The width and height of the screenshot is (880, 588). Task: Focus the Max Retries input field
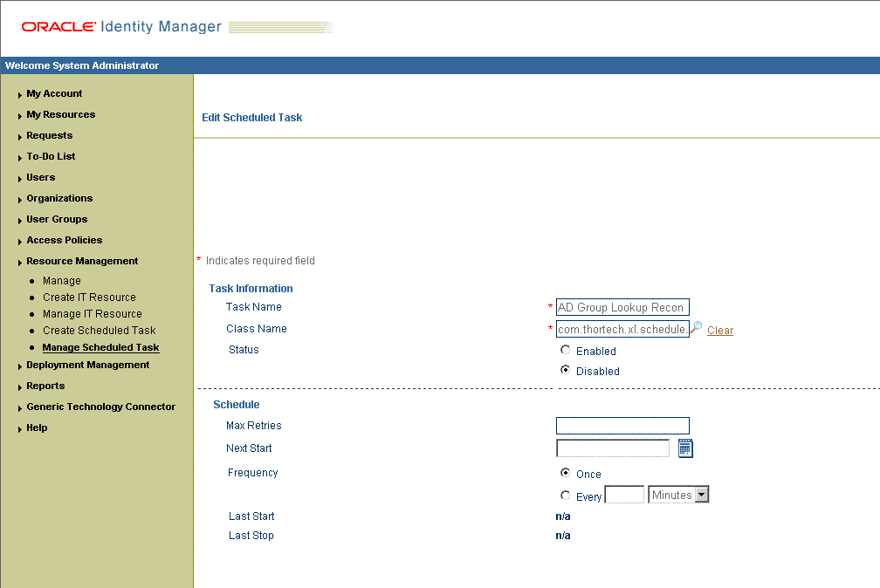point(622,425)
